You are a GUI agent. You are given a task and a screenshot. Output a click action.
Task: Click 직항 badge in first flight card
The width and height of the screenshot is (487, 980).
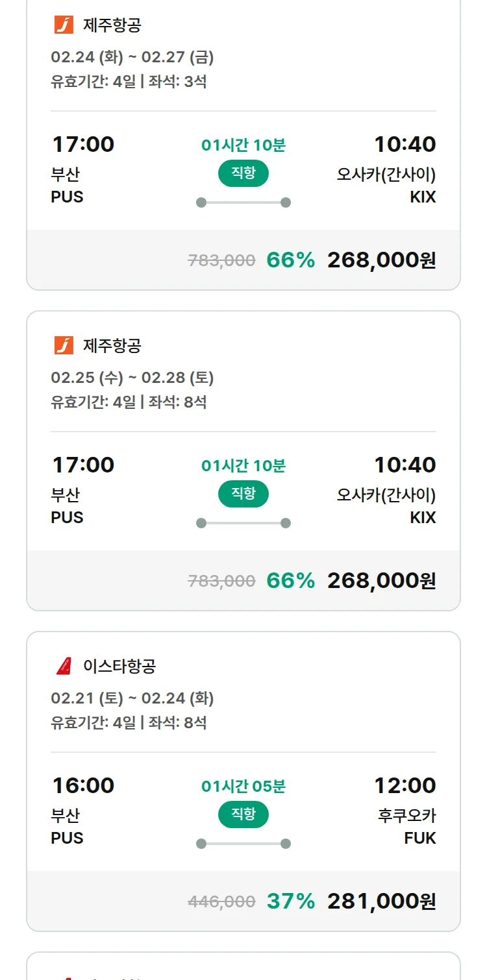[243, 173]
